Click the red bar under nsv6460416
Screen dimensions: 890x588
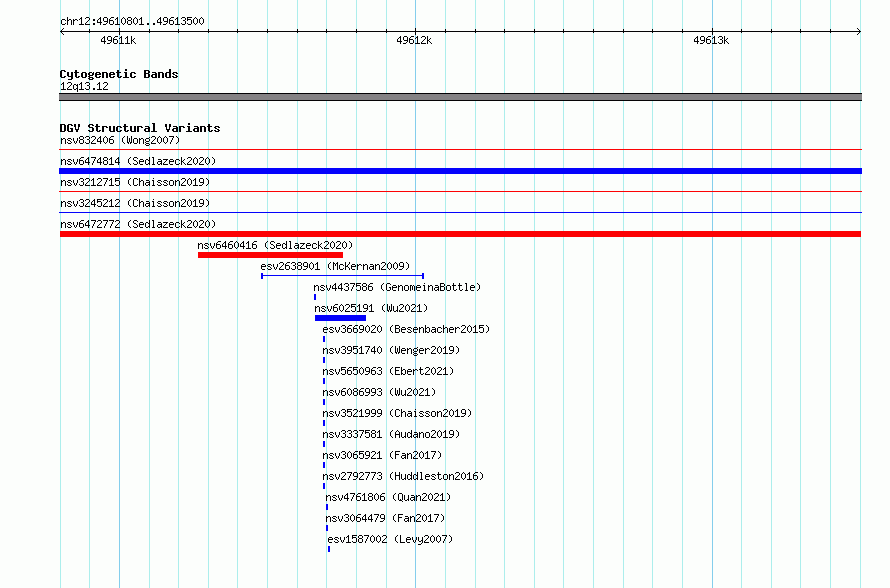pyautogui.click(x=270, y=255)
